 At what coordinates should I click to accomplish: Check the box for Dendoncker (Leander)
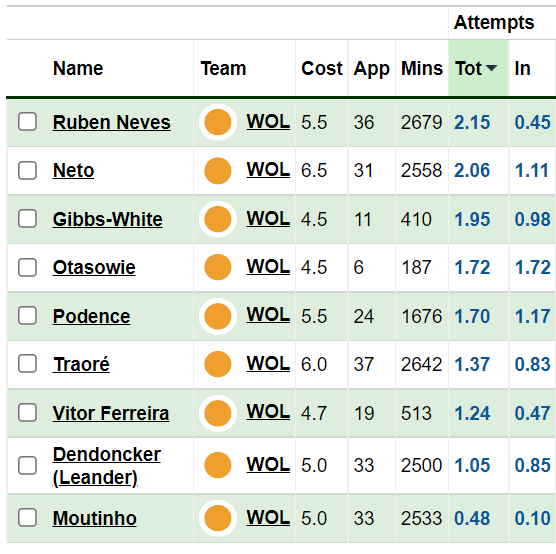(27, 465)
